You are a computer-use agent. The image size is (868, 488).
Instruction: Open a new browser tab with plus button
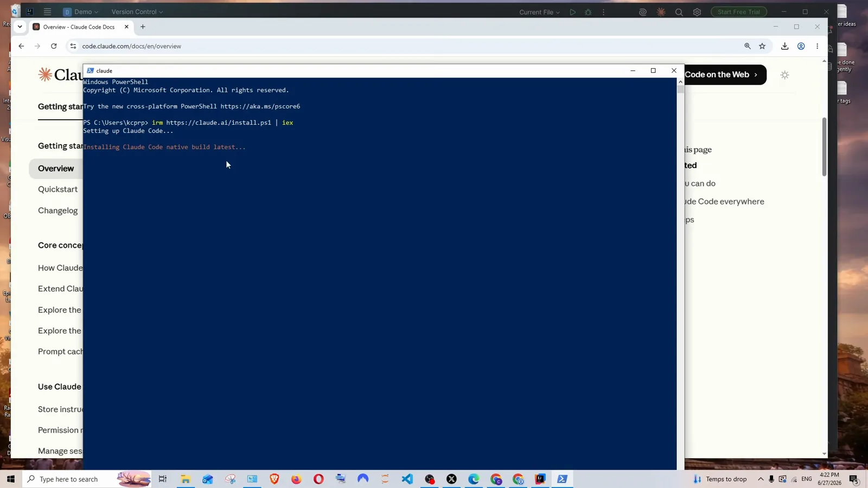click(x=143, y=27)
